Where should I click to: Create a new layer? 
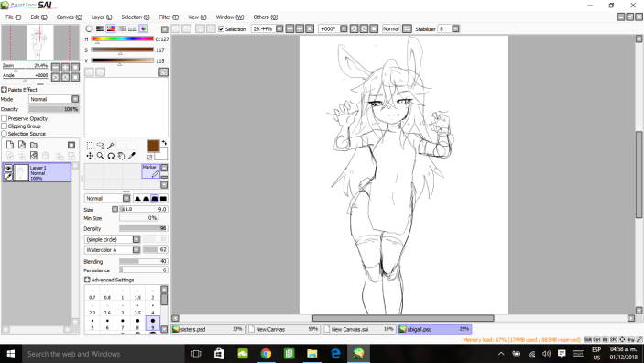pos(10,145)
